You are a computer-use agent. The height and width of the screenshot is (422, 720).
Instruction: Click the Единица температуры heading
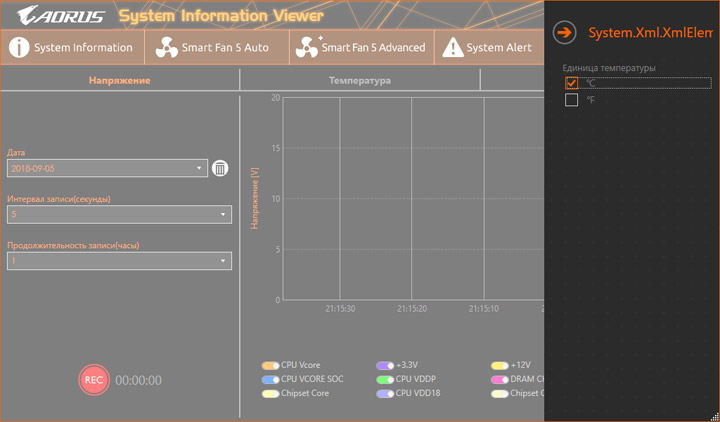(x=609, y=68)
